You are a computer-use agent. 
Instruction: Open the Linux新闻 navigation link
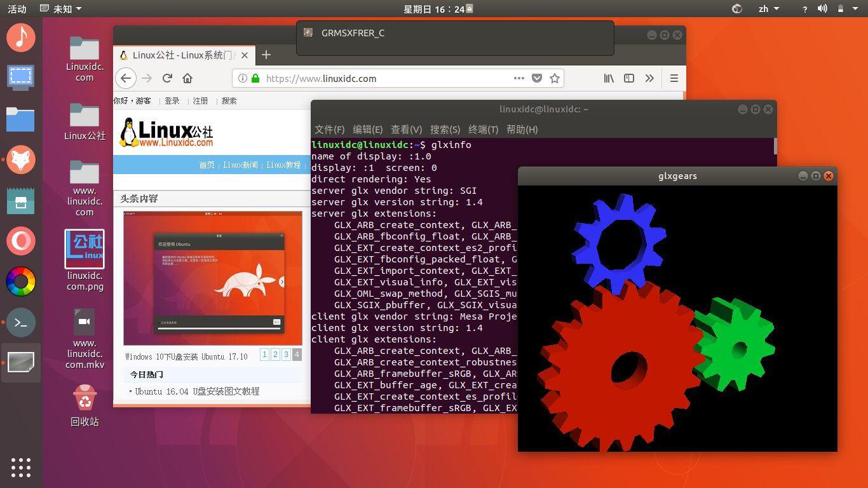[x=241, y=165]
